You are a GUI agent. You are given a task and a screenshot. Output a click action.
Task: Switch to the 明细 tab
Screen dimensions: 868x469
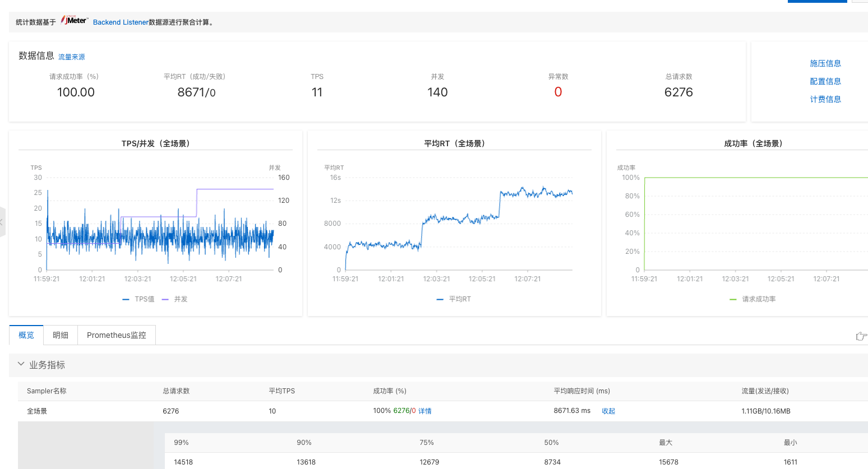[61, 335]
